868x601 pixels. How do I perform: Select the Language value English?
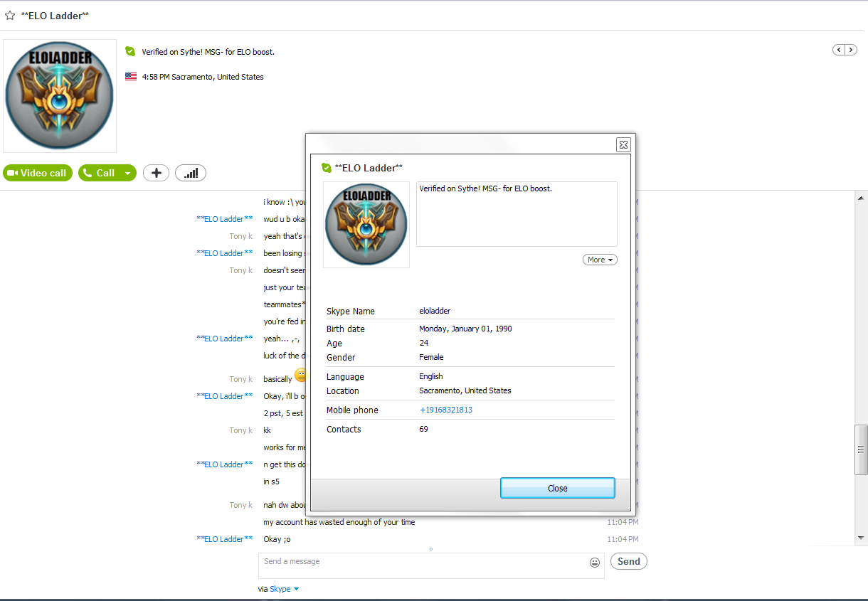pos(431,376)
